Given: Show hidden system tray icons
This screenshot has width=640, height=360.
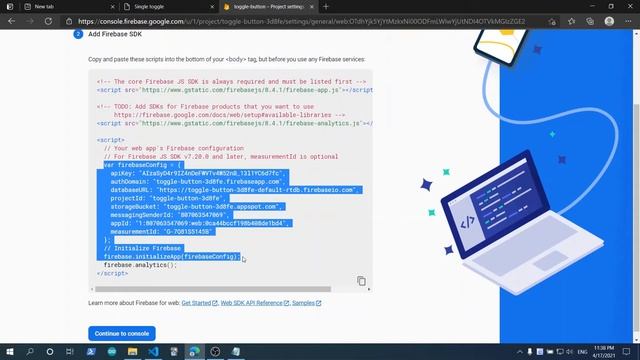Looking at the screenshot, I should point(520,351).
